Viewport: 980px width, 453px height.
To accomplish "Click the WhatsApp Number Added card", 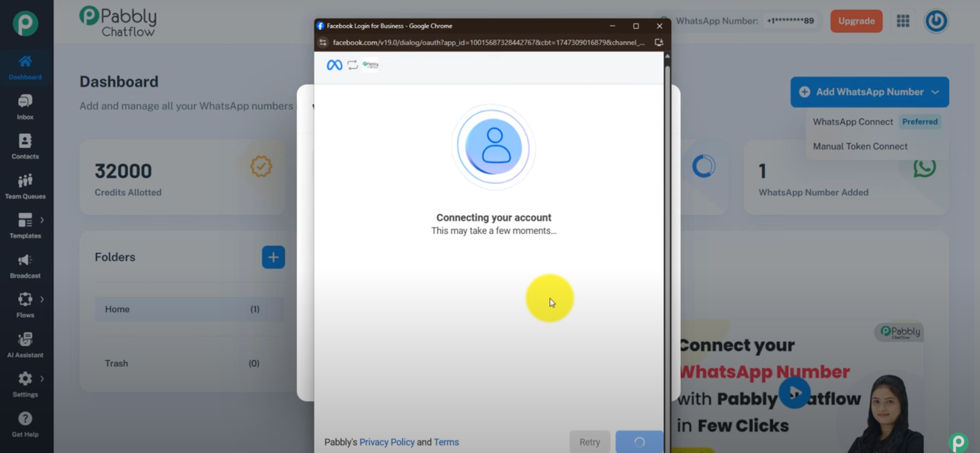I will [846, 177].
